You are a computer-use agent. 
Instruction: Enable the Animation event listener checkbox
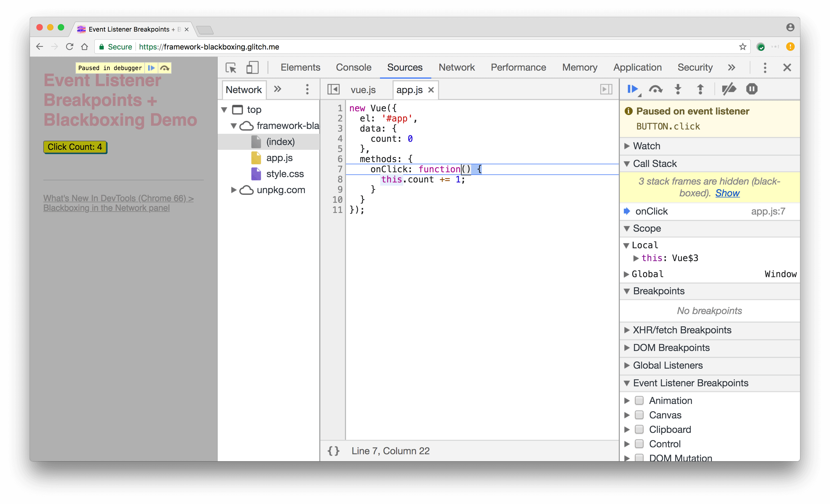[639, 400]
